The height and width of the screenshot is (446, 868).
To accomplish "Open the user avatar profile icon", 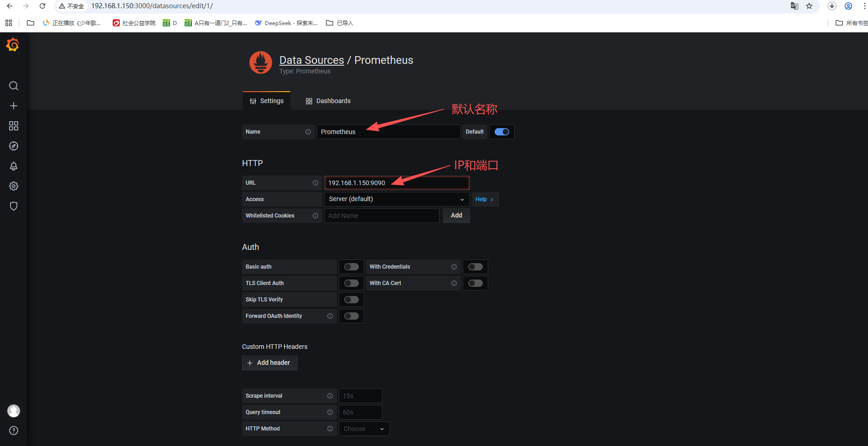I will click(14, 411).
